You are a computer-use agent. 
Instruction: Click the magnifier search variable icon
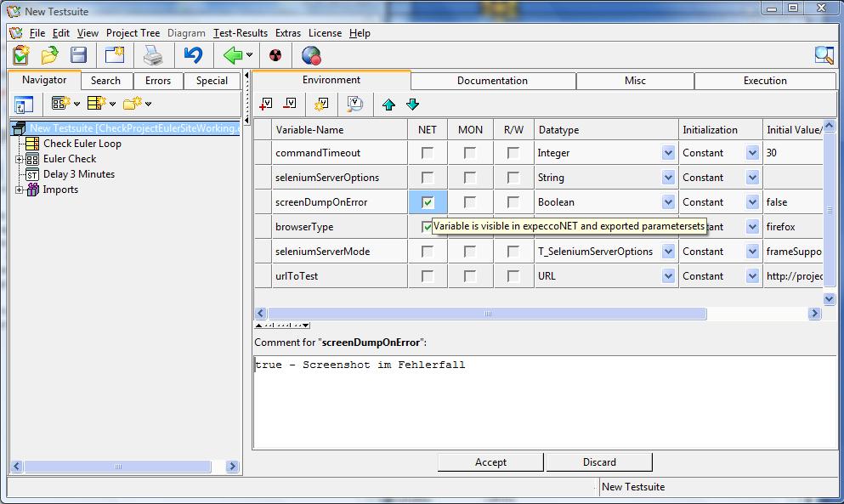tap(354, 104)
